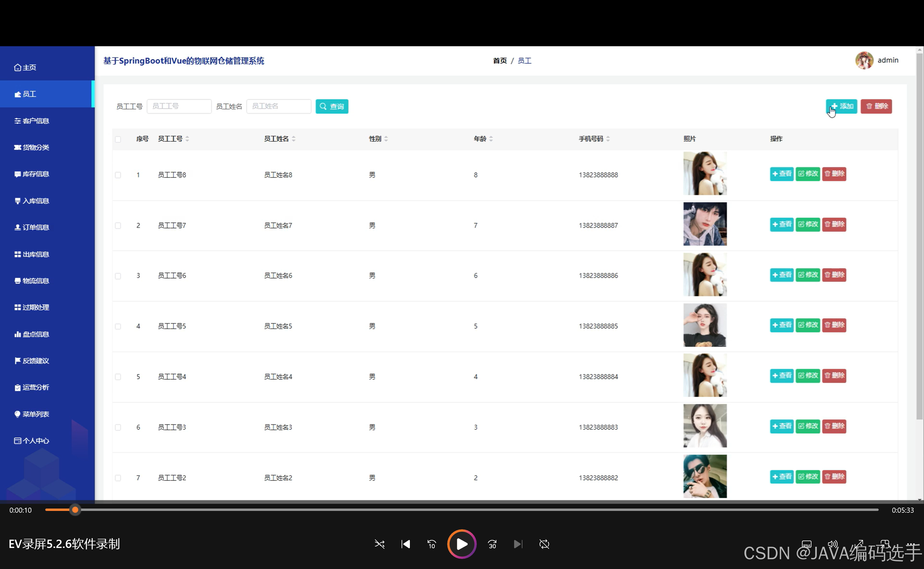Open the admin user name

[888, 60]
